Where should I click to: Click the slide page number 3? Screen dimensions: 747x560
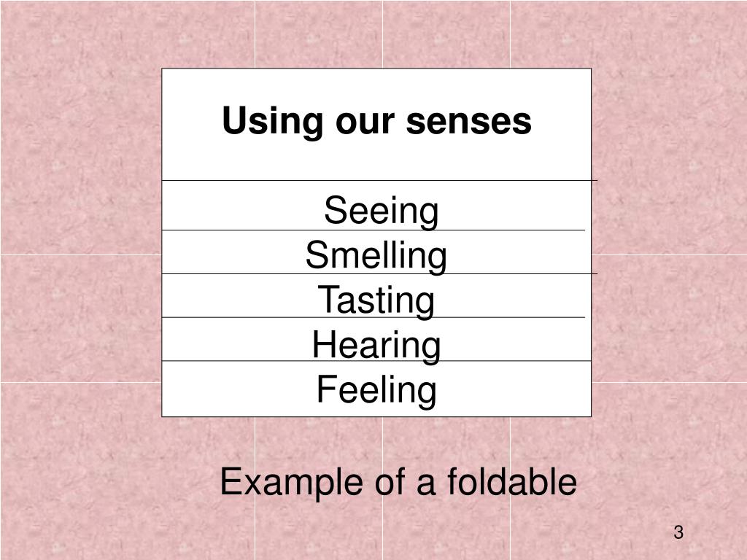pos(678,532)
